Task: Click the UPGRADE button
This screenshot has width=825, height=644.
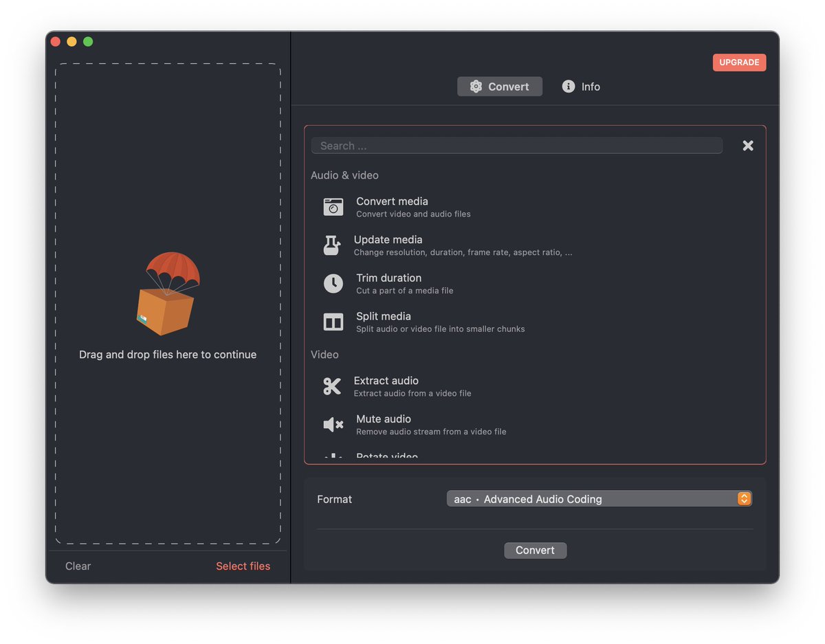Action: pos(739,63)
